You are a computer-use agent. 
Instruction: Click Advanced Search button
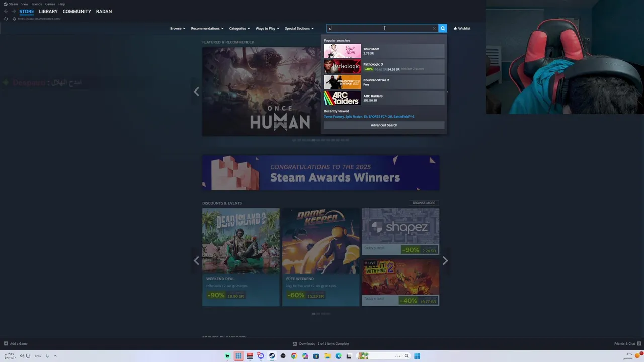coord(384,125)
